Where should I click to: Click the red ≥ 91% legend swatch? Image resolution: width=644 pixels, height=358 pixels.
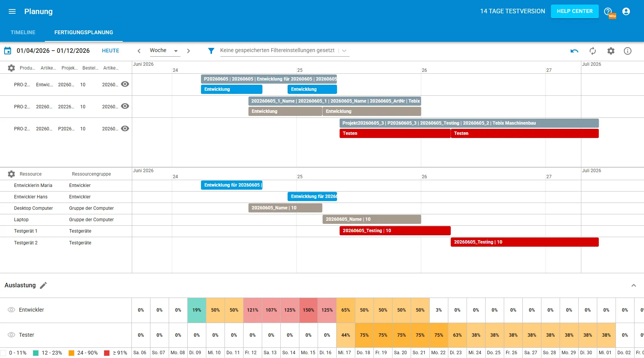pyautogui.click(x=107, y=353)
